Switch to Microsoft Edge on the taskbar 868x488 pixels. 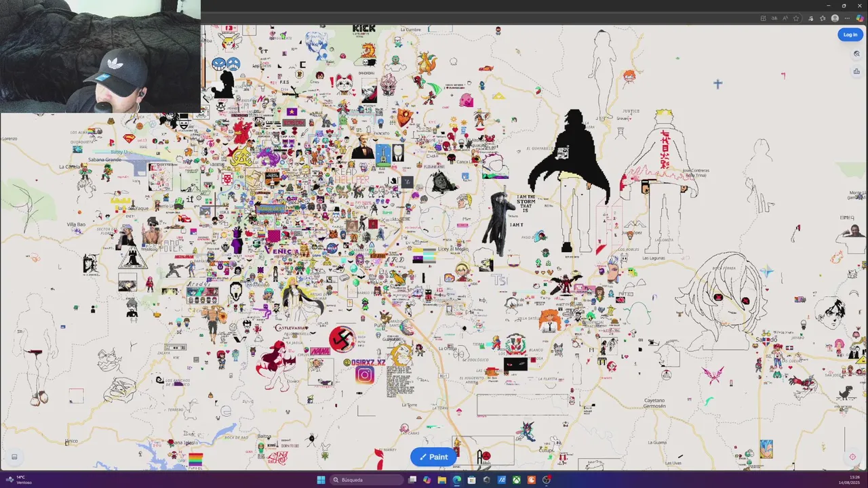point(456,480)
